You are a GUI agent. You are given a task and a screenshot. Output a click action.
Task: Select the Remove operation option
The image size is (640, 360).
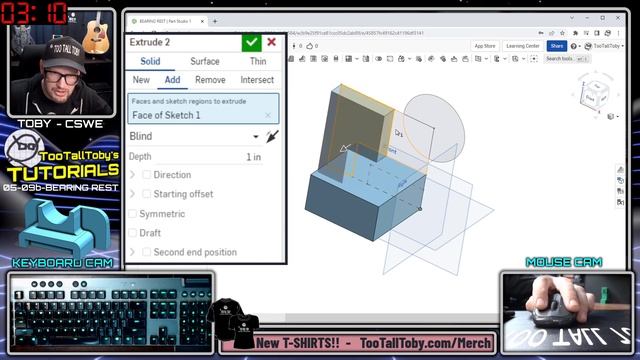(x=210, y=80)
